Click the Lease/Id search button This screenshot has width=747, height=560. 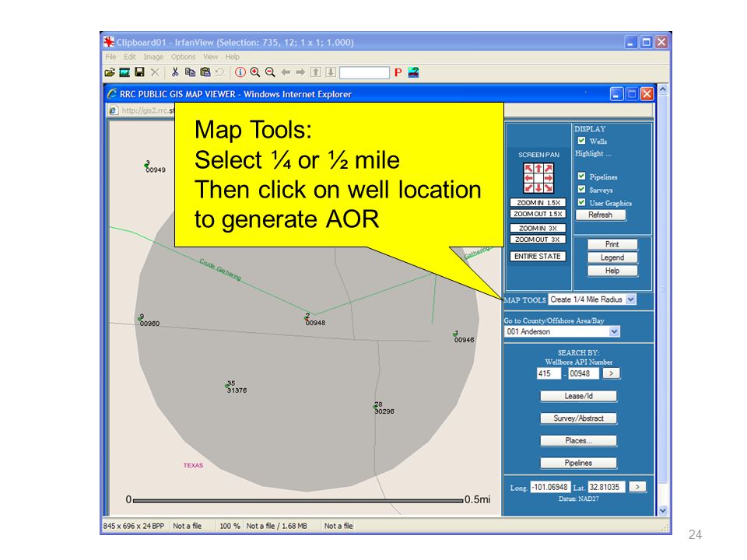(x=578, y=396)
